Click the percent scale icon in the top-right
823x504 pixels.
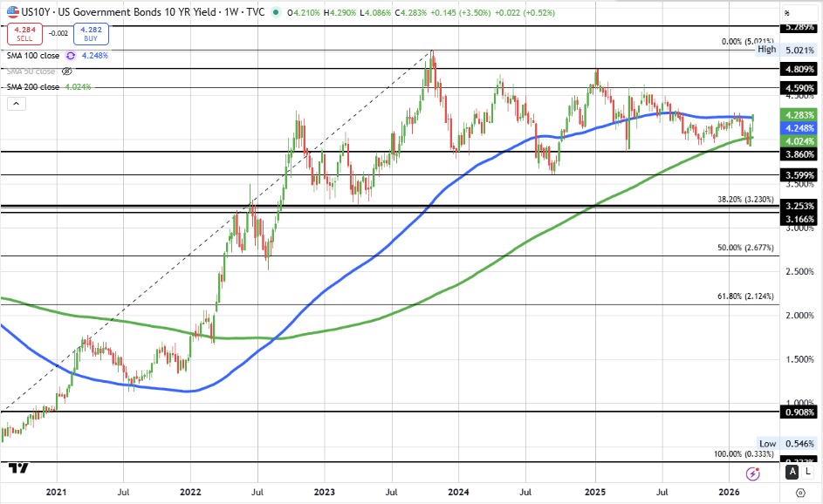click(789, 13)
